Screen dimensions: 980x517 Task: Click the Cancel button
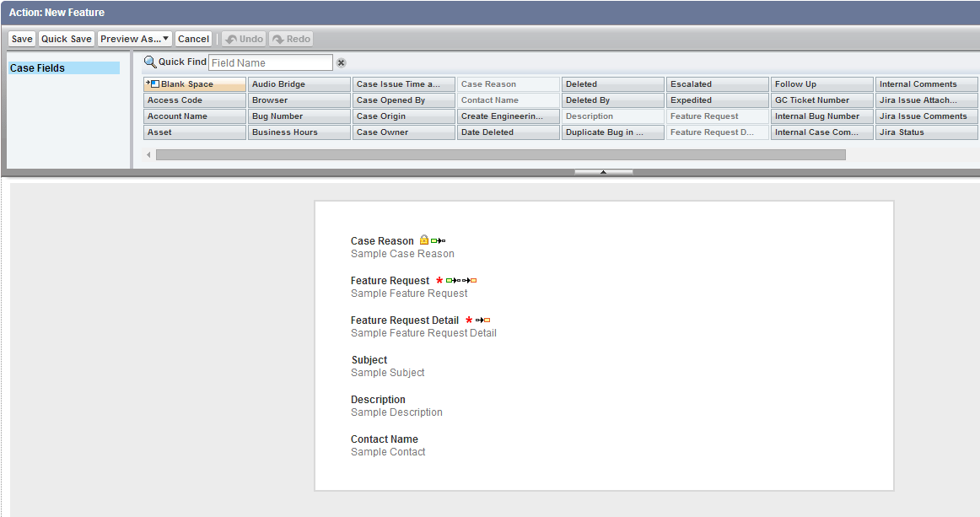pyautogui.click(x=193, y=38)
